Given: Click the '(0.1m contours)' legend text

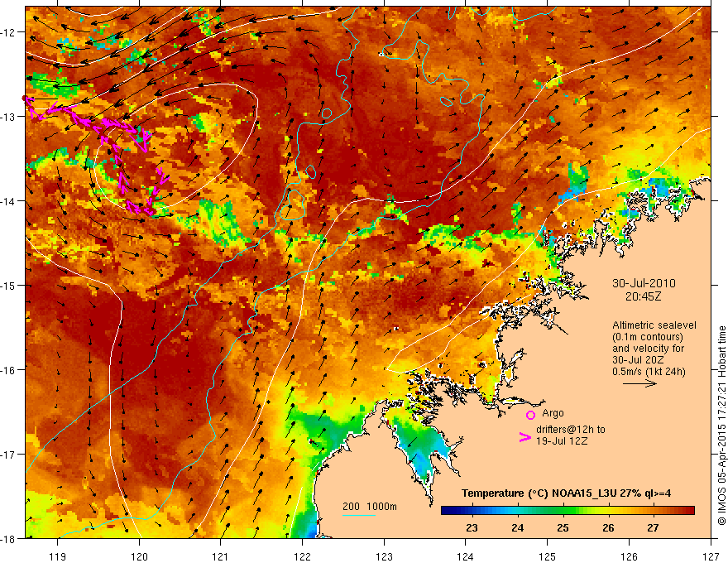Looking at the screenshot, I should coord(648,337).
